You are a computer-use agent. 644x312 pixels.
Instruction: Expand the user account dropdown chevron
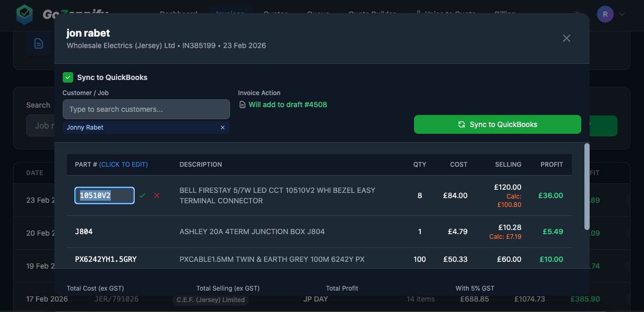point(622,15)
